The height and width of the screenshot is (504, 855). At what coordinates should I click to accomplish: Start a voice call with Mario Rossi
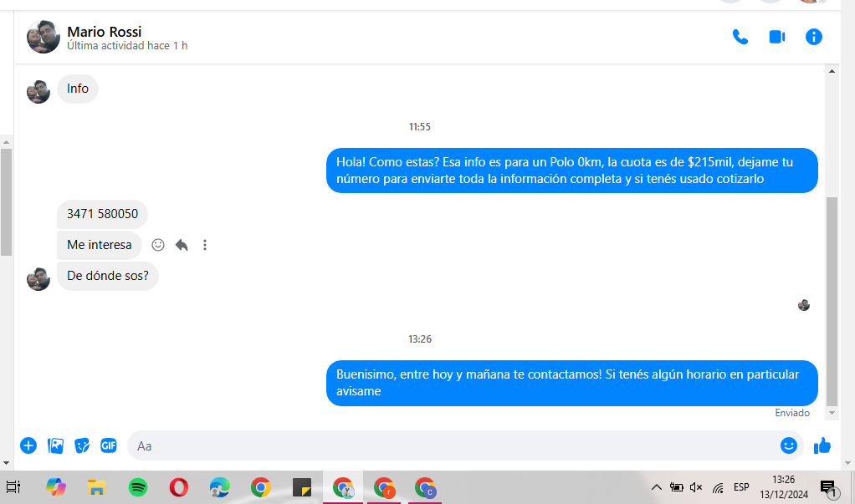point(740,37)
